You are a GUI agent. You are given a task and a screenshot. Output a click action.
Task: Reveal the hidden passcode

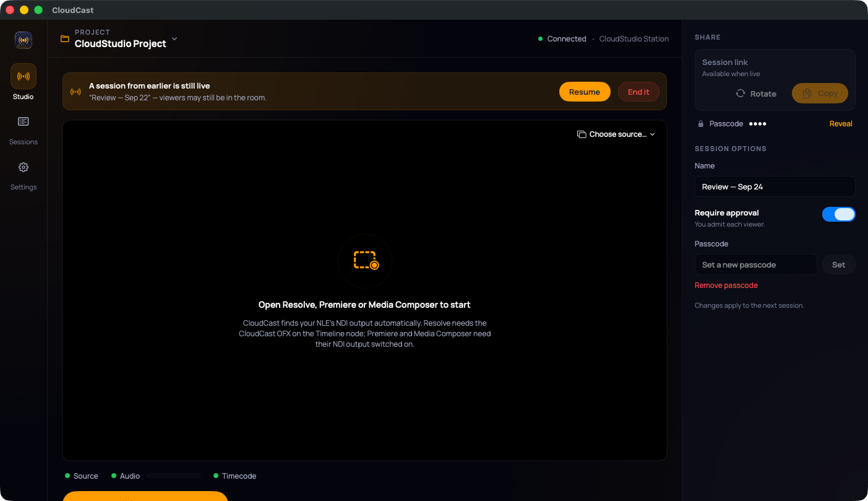[841, 124]
